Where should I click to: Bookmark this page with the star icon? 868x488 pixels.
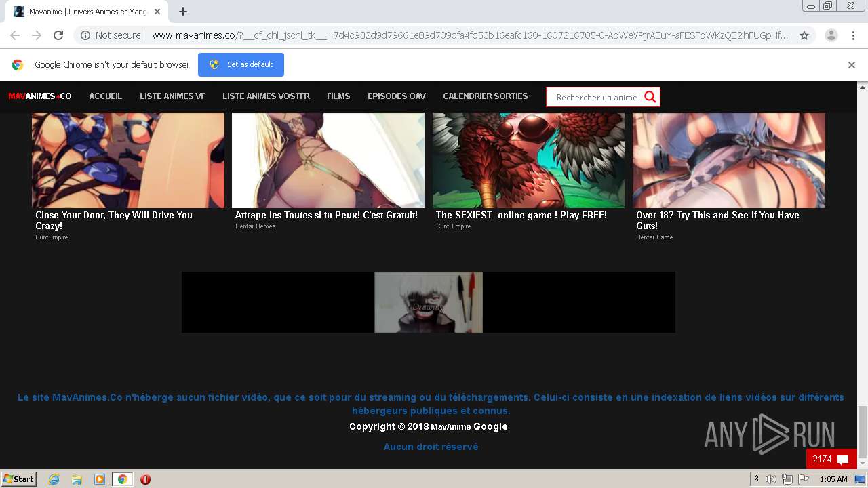point(804,35)
